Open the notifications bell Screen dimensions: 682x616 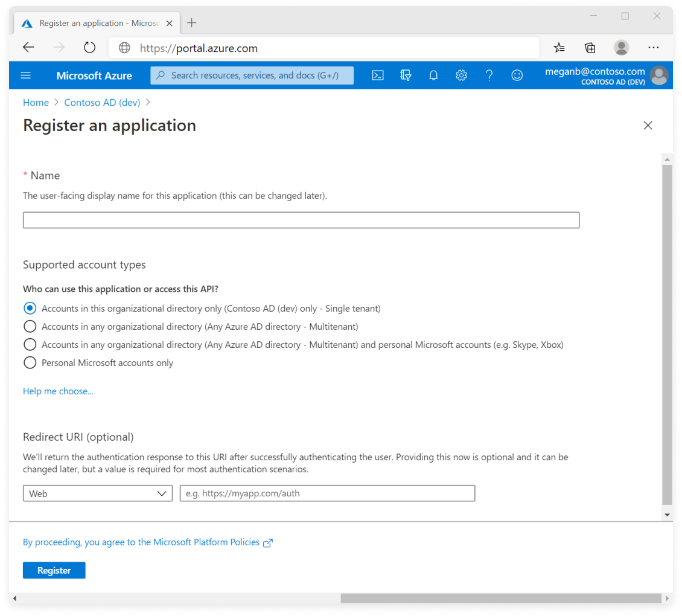[433, 75]
